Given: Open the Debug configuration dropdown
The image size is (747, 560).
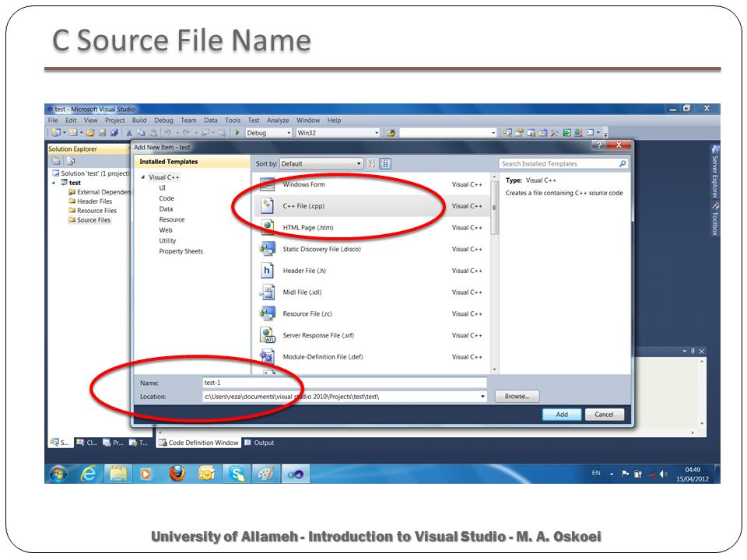Looking at the screenshot, I should [x=289, y=133].
